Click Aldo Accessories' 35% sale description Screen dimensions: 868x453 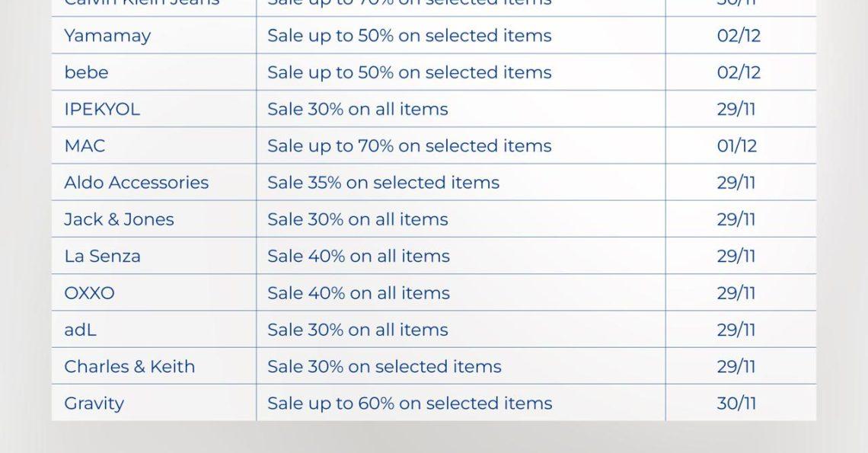pyautogui.click(x=383, y=183)
